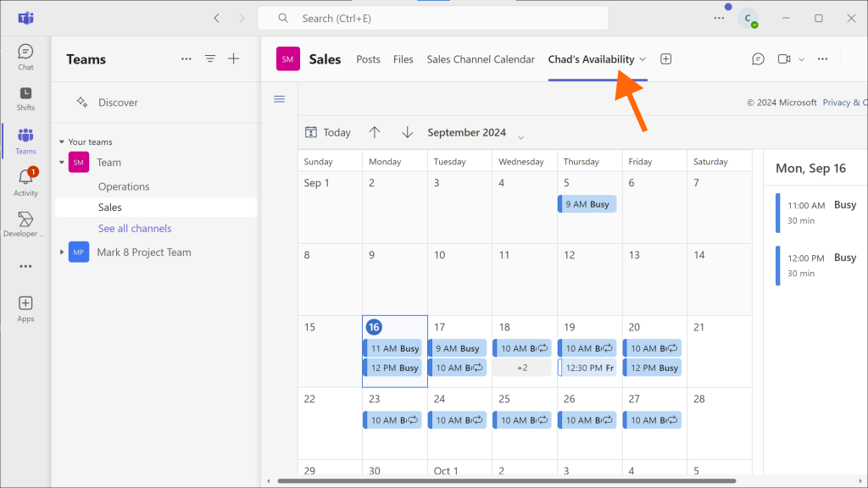Screen dimensions: 868x488
Task: Open Teams panel more options ellipsis
Action: 186,58
